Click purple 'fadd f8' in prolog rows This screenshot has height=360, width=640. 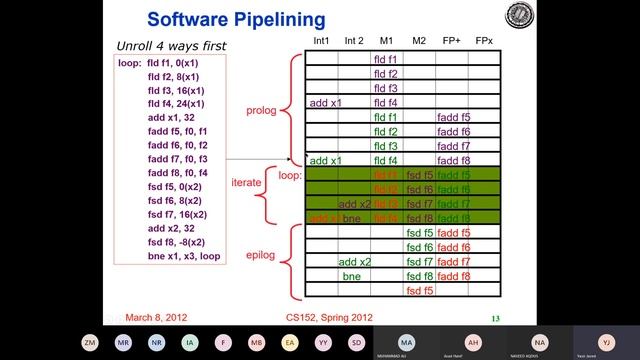click(x=453, y=161)
